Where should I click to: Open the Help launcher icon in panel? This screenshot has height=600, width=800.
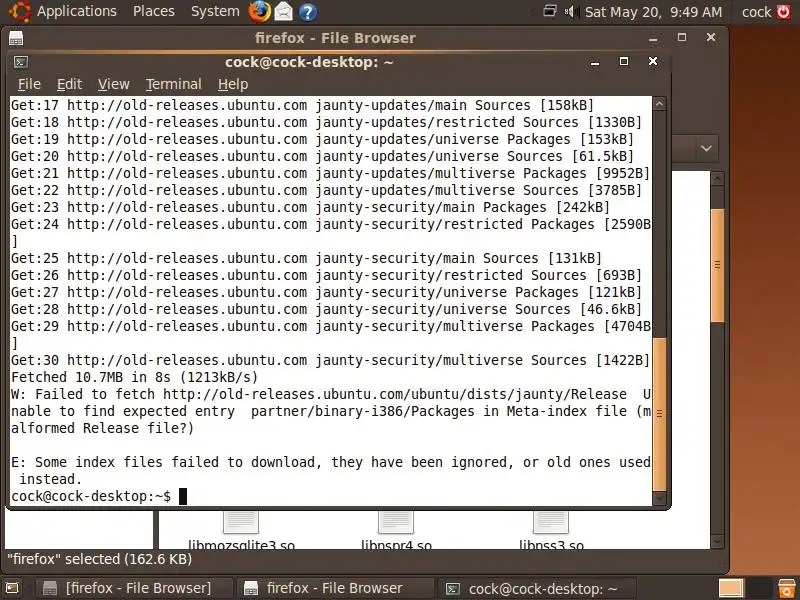click(307, 11)
